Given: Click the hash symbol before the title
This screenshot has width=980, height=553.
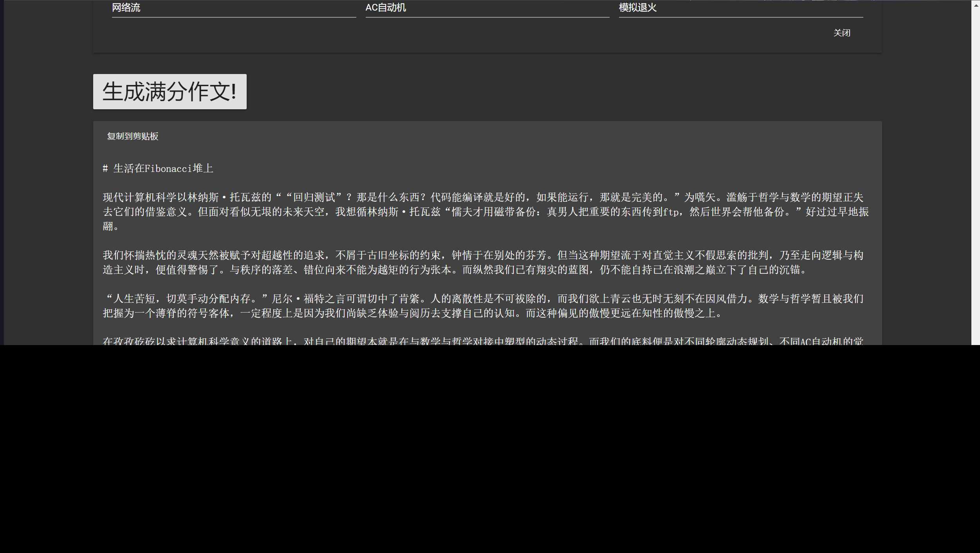Looking at the screenshot, I should coord(105,169).
